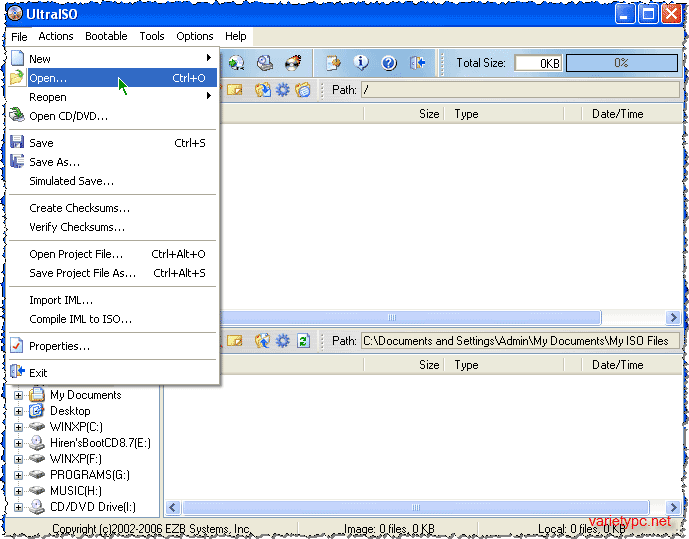Click right arrow of local list scrollbar
Image resolution: width=689 pixels, height=539 pixels.
coord(673,507)
